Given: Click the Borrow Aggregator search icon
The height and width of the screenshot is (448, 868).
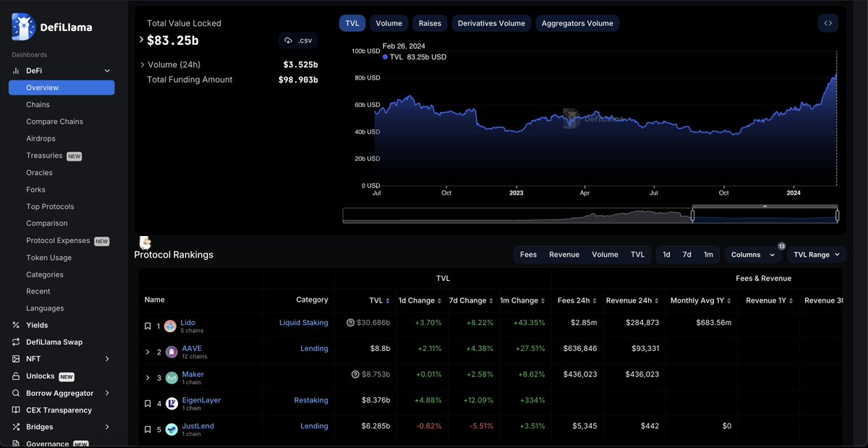Looking at the screenshot, I should pyautogui.click(x=16, y=393).
